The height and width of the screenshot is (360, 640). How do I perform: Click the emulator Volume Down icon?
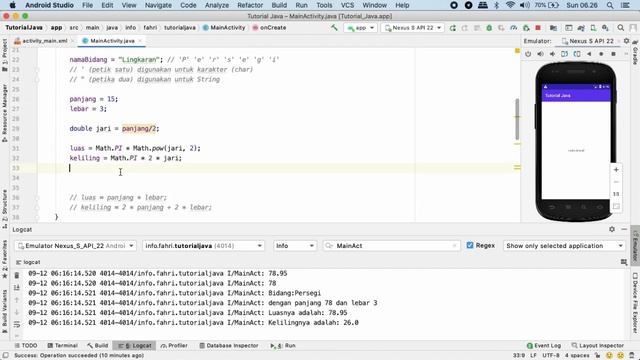coord(552,54)
